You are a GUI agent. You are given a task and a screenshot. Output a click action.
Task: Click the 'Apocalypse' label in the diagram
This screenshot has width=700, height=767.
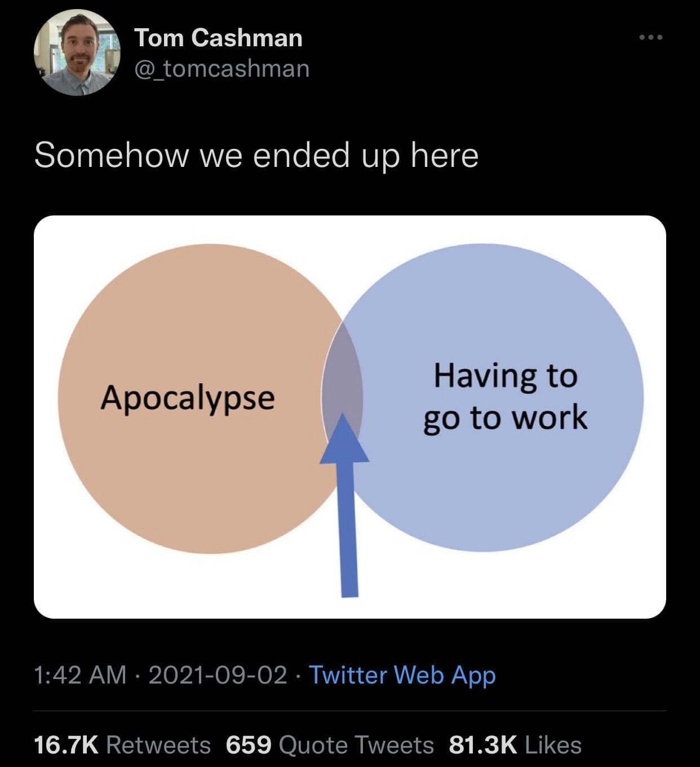tap(188, 398)
